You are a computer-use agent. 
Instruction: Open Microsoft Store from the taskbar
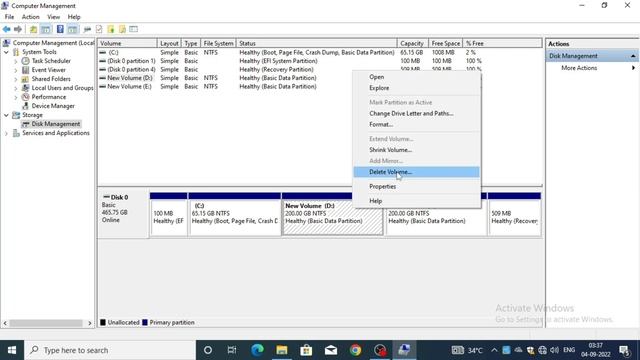306,350
